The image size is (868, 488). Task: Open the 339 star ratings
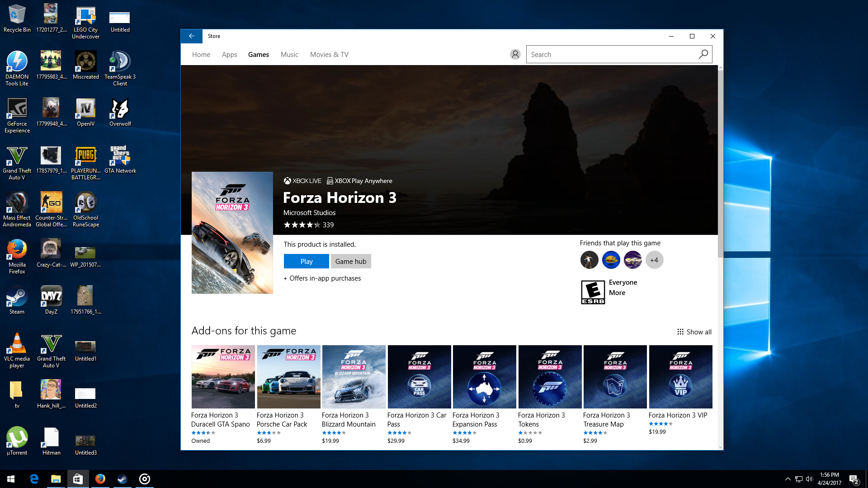(308, 225)
